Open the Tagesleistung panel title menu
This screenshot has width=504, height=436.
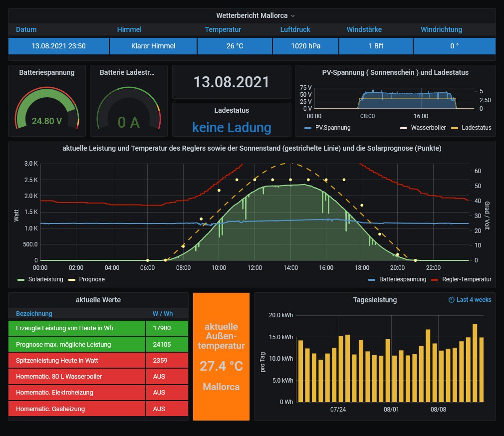point(375,300)
